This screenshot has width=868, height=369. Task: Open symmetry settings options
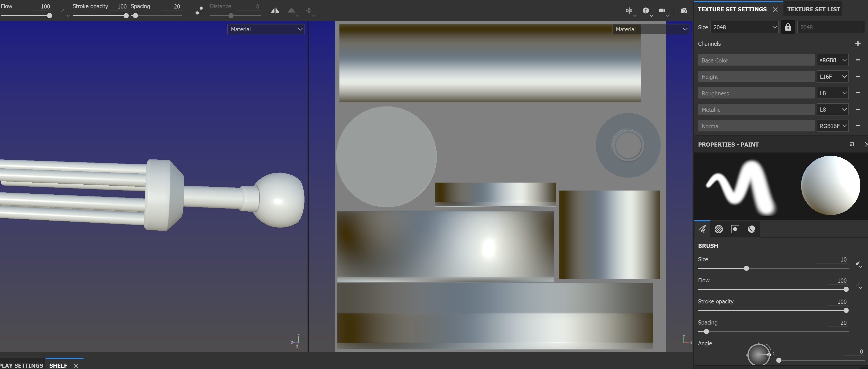pos(292,11)
